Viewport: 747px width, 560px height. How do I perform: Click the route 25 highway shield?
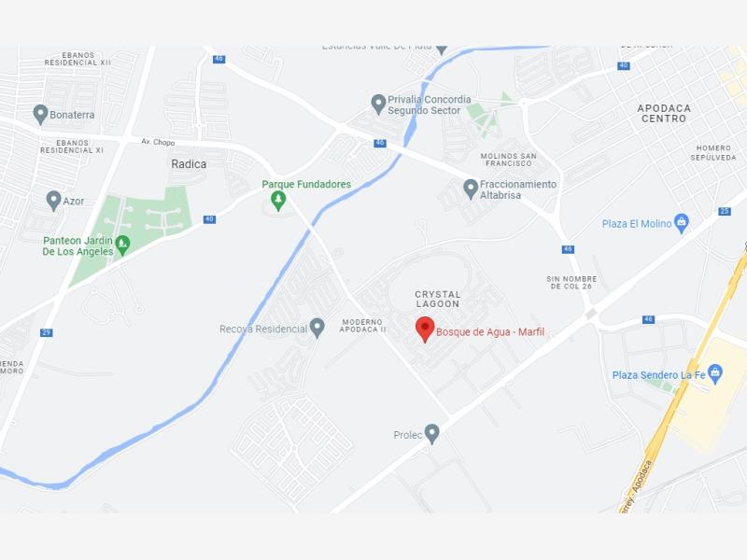(x=725, y=211)
